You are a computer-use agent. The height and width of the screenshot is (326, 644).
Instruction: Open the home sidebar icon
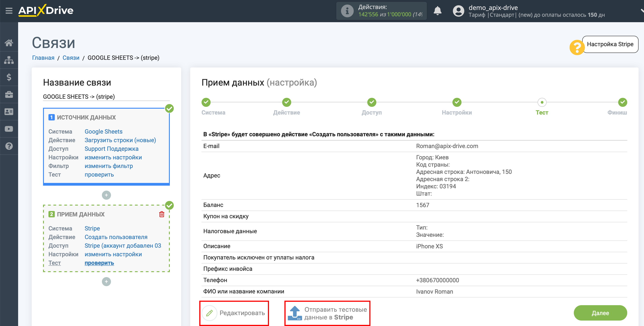pos(9,43)
